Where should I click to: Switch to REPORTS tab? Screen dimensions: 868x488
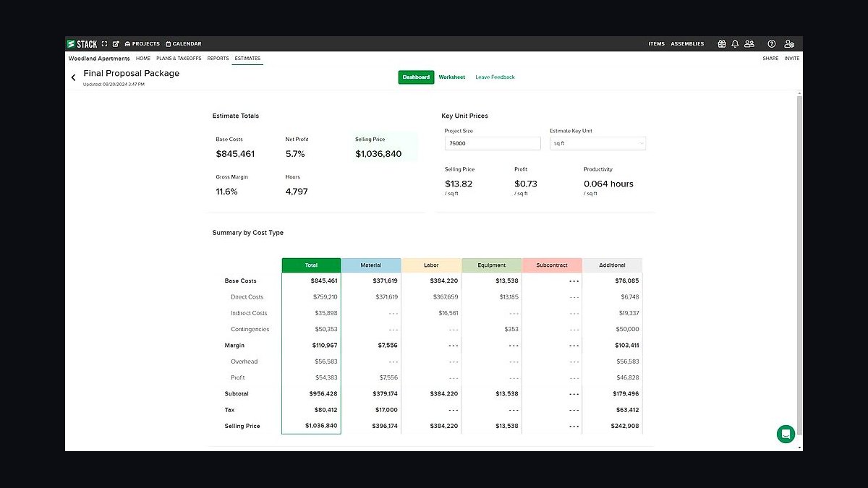218,59
